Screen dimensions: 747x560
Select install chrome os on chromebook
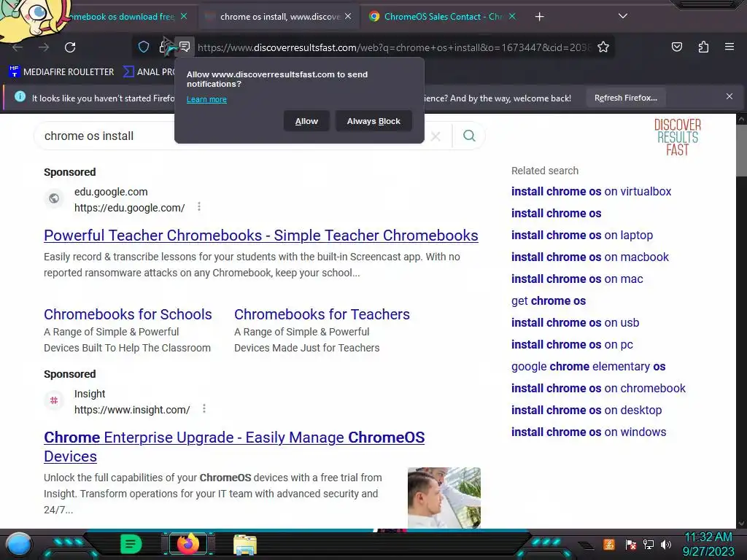(x=598, y=389)
